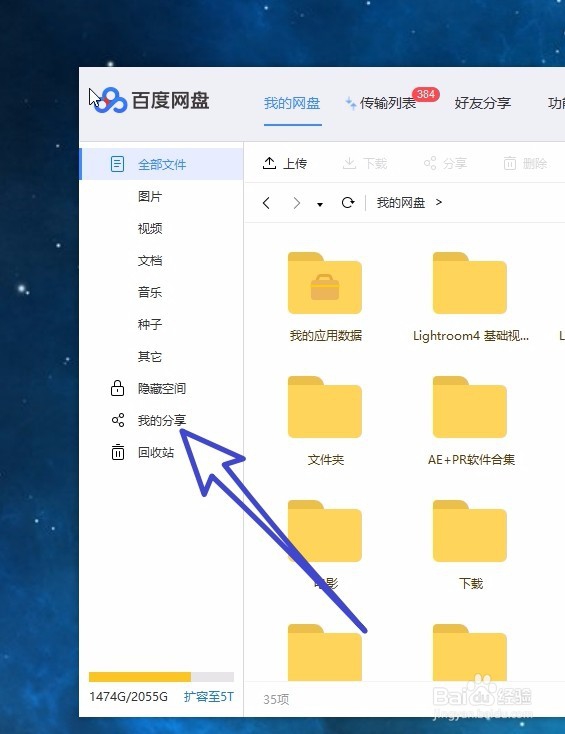Open the 种子 category
This screenshot has height=734, width=565.
point(150,324)
